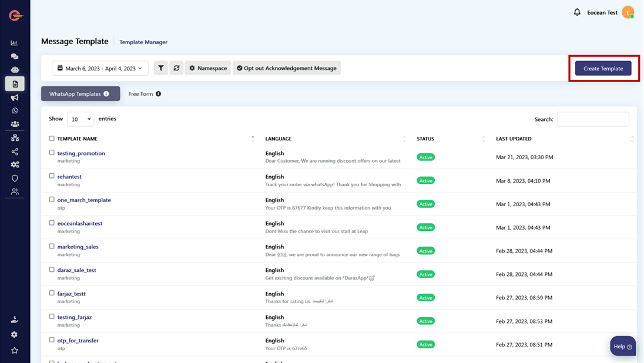Refresh the template list
Viewport: 644px width, 363px height.
176,68
